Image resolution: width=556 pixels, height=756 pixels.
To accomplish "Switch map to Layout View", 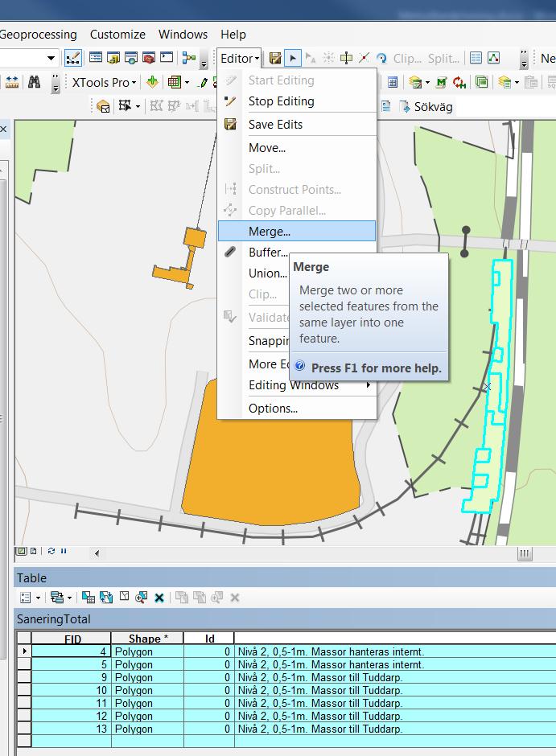I will click(x=33, y=551).
